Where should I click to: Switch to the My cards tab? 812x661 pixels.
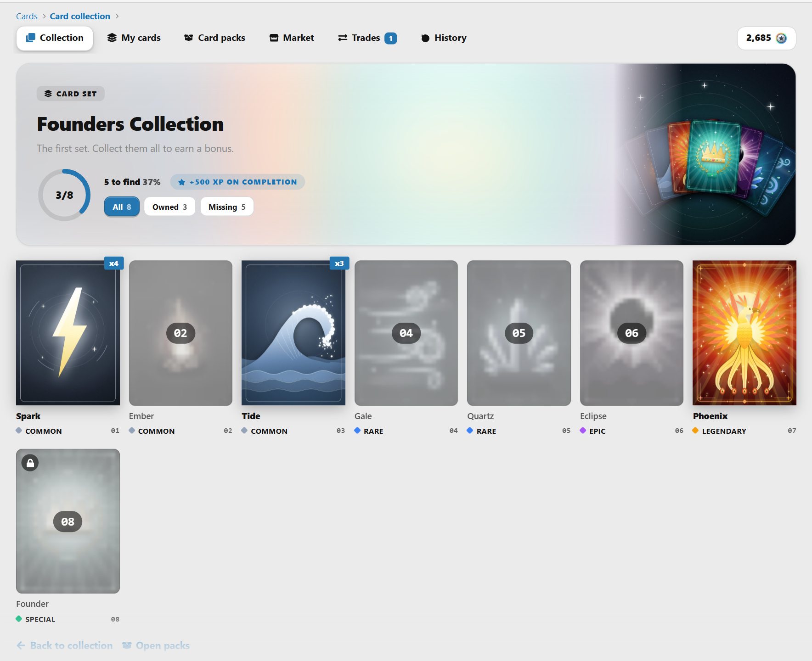click(134, 38)
